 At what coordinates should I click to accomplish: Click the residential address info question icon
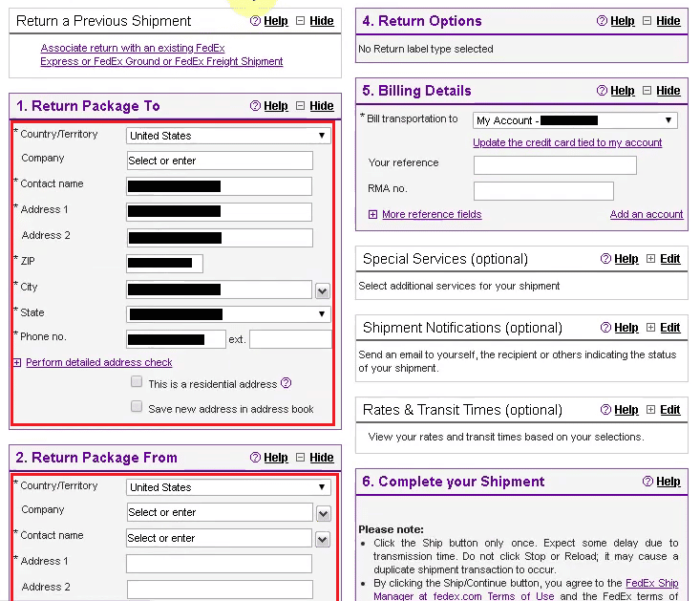click(x=286, y=383)
